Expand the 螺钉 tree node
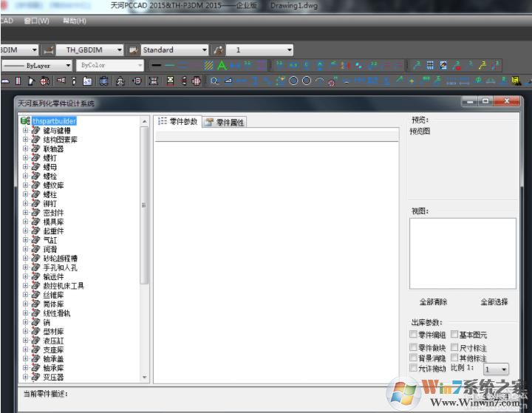 (25, 157)
